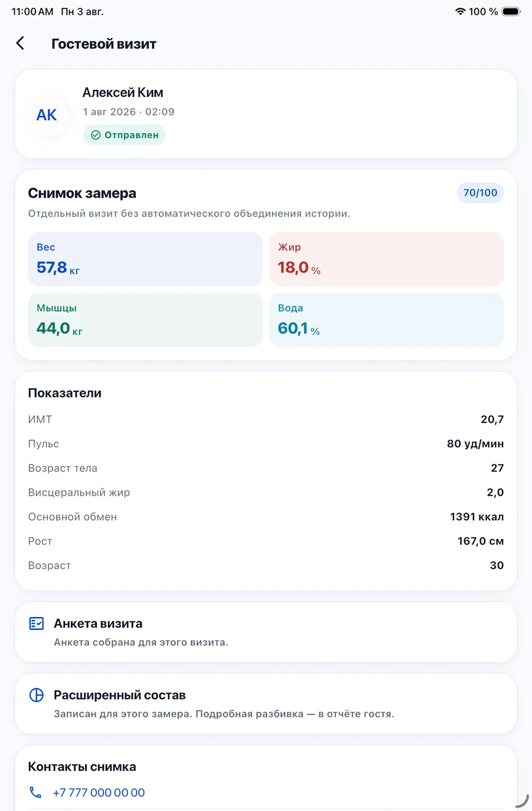Tap the Основной обмен row label
The height and width of the screenshot is (811, 532).
point(73,516)
